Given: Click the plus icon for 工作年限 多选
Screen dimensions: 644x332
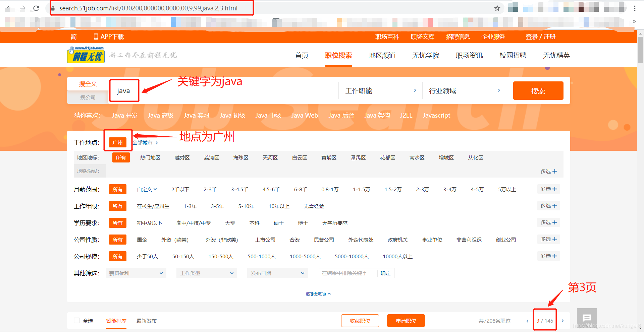Looking at the screenshot, I should [x=554, y=206].
